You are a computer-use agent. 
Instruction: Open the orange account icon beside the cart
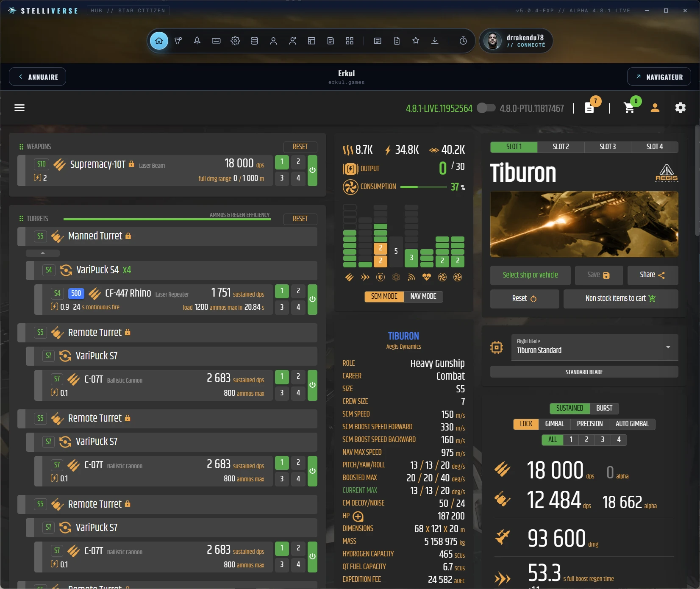pos(655,108)
